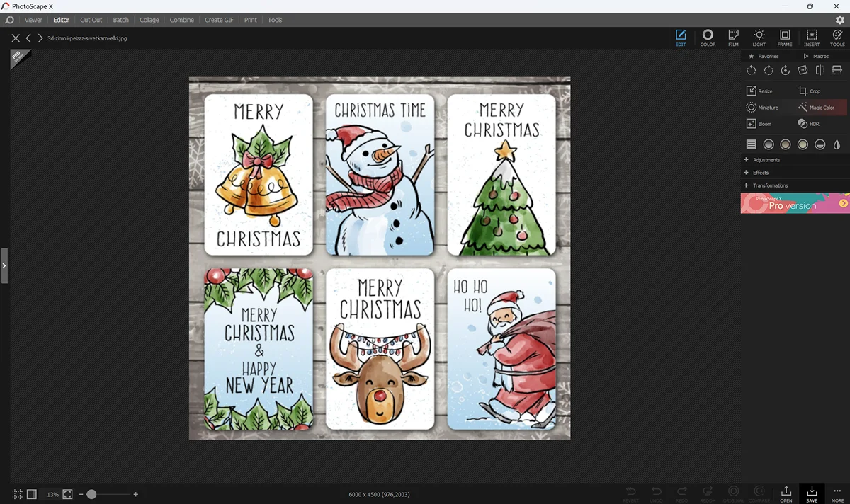The width and height of the screenshot is (850, 504).
Task: Expand the Transformations section
Action: tap(770, 185)
